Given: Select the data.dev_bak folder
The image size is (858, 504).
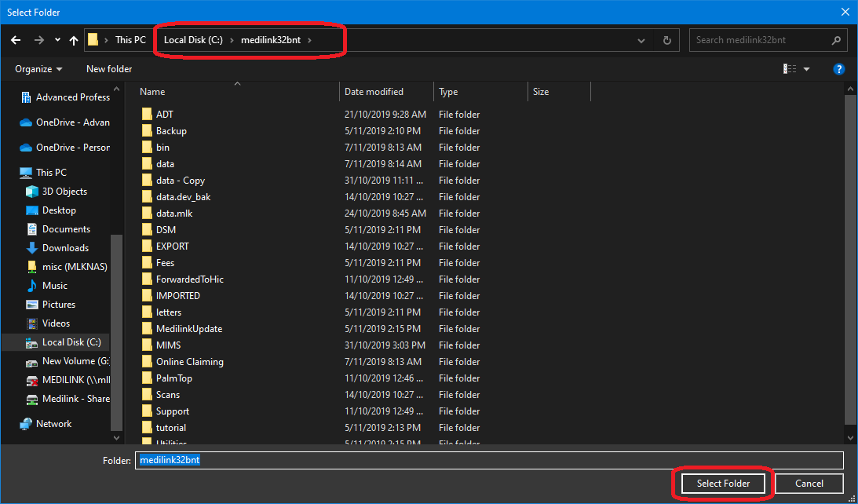Looking at the screenshot, I should coord(183,196).
